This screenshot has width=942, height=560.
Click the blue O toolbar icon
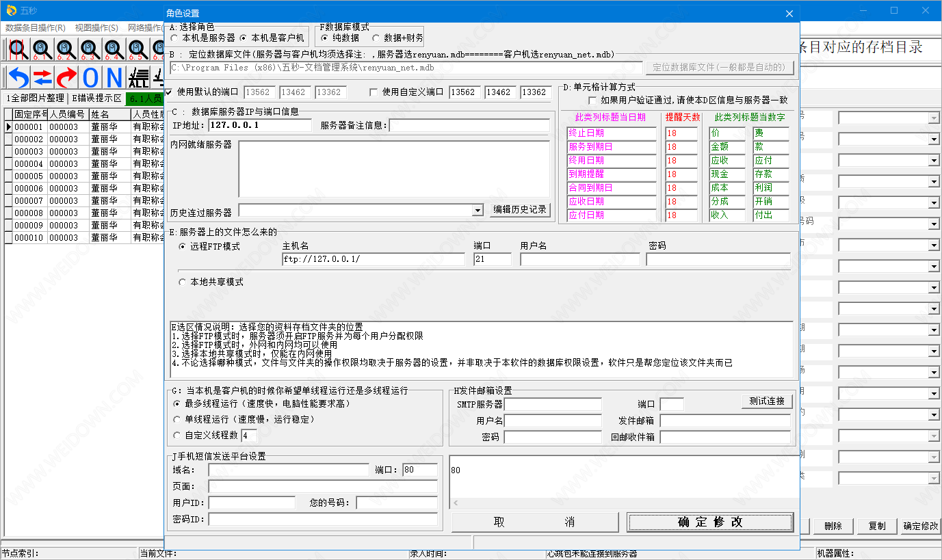[90, 77]
